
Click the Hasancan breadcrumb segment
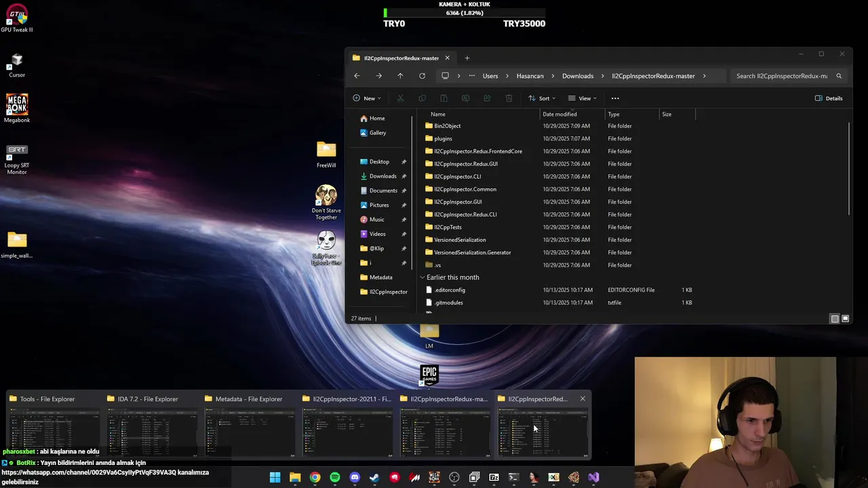[530, 76]
